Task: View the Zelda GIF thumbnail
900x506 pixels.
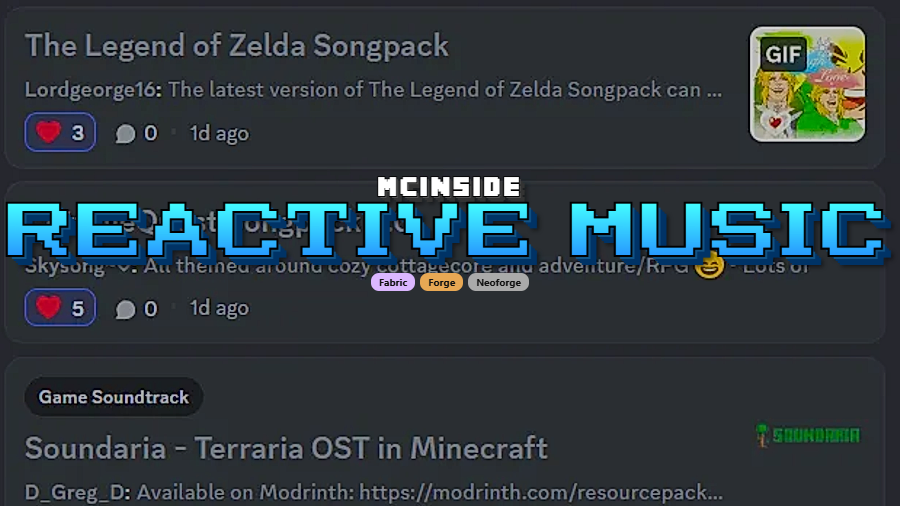Action: 807,84
